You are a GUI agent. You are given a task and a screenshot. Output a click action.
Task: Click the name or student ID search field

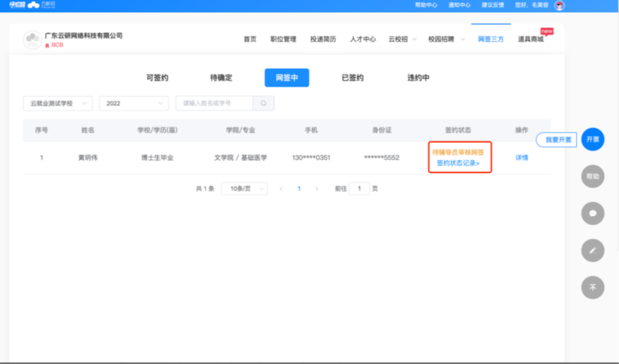(x=215, y=103)
